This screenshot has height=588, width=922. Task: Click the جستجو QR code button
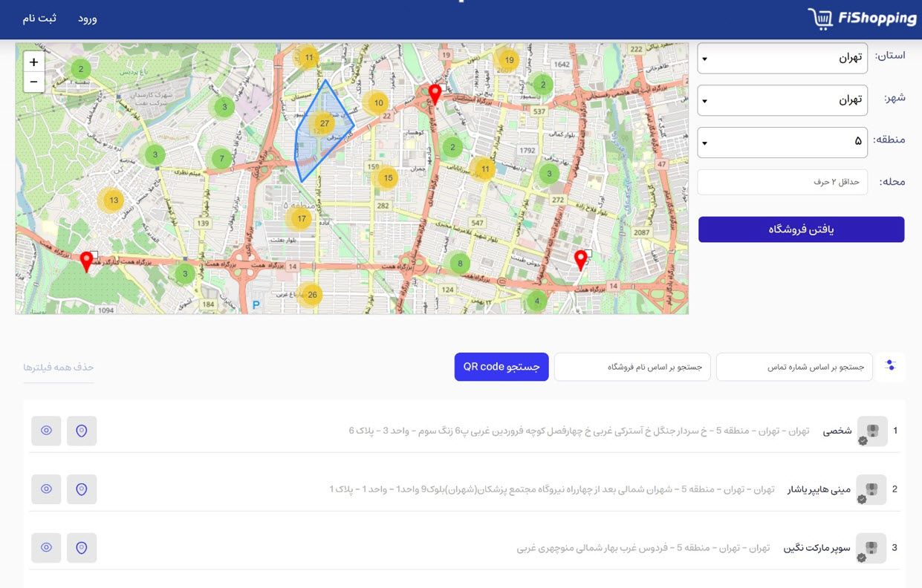(x=501, y=367)
